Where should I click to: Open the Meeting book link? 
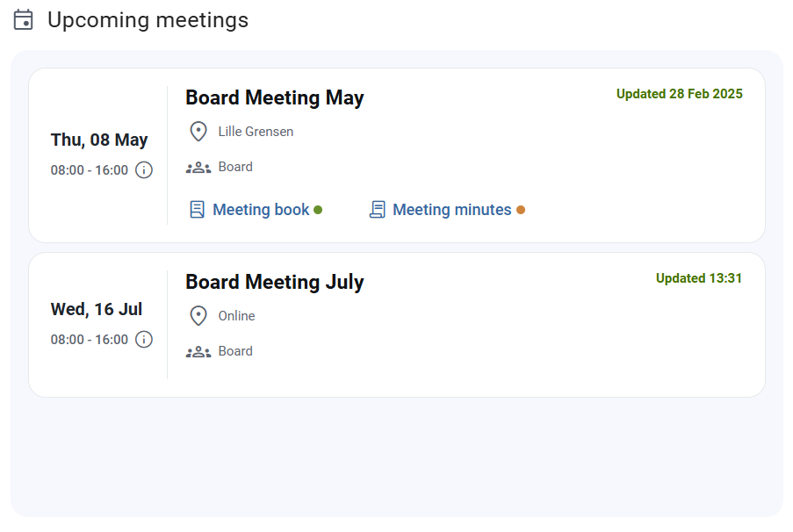tap(261, 209)
